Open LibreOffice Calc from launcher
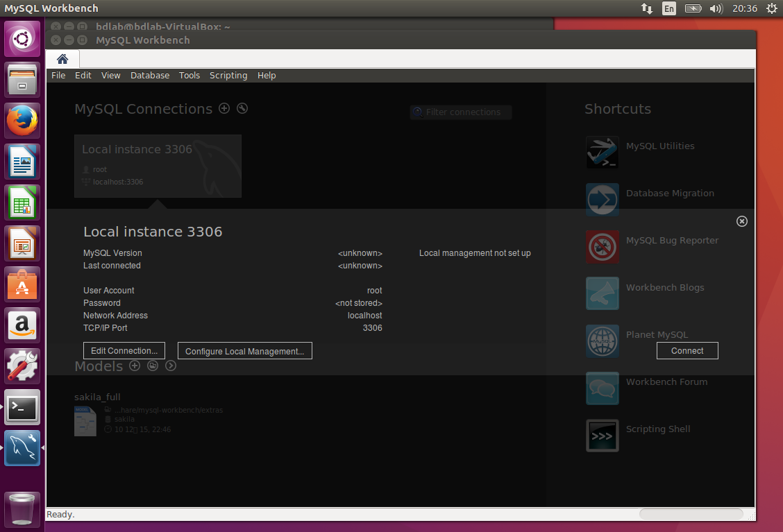This screenshot has height=532, width=783. [22, 203]
